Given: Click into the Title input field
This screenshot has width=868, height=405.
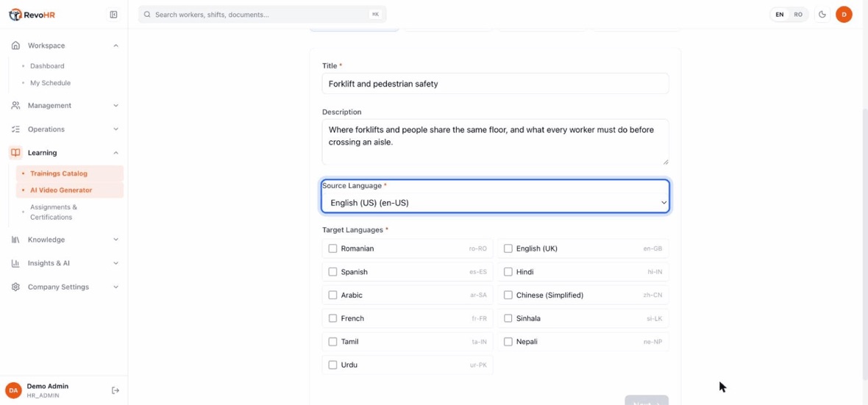Looking at the screenshot, I should [496, 84].
